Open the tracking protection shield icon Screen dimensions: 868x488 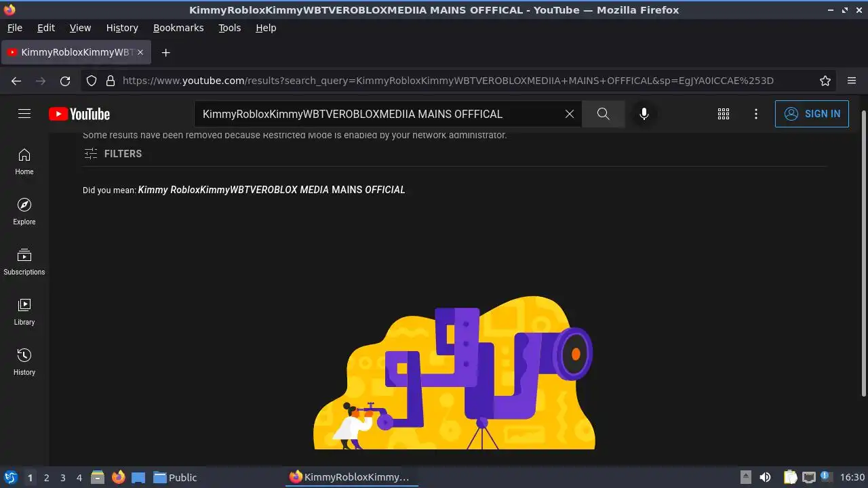point(92,81)
